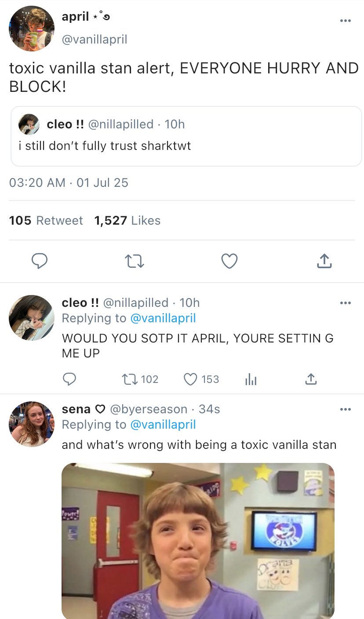
Task: Open april's profile picture
Action: point(32,29)
